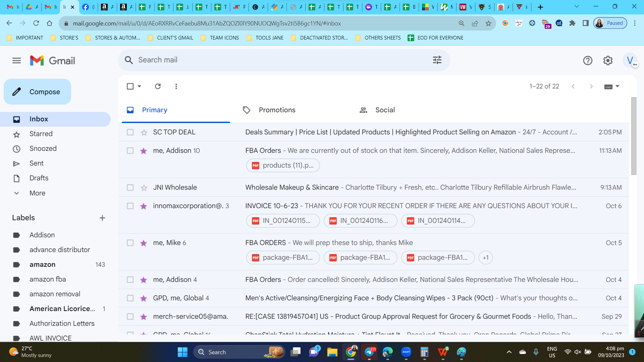Open the IMPORTANT bookmarks folder
The width and height of the screenshot is (644, 362).
(25, 38)
